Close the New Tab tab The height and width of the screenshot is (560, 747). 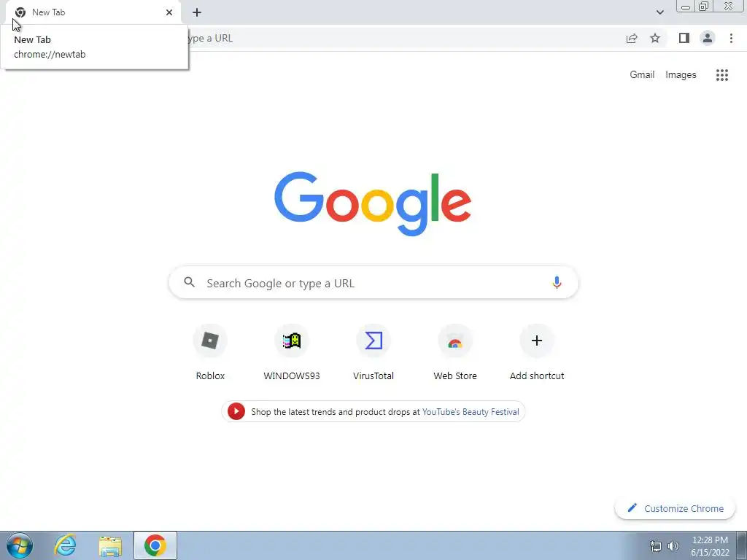(169, 12)
